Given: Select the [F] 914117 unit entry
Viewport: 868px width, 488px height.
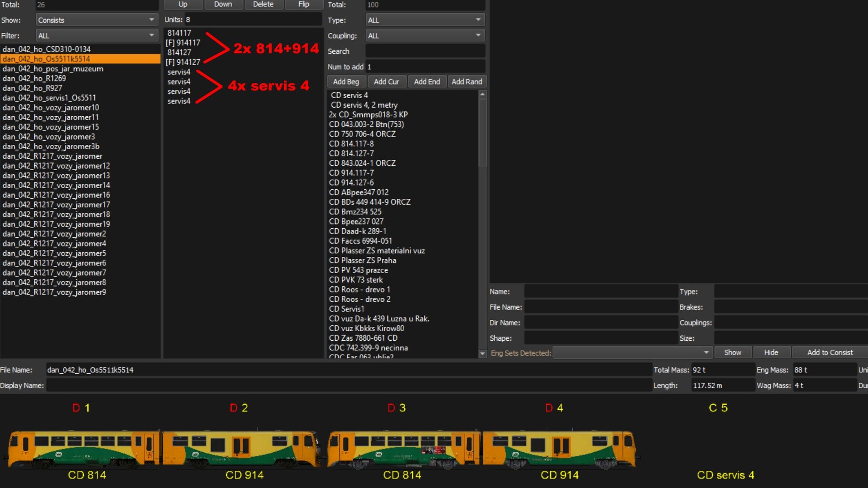Looking at the screenshot, I should click(x=183, y=43).
